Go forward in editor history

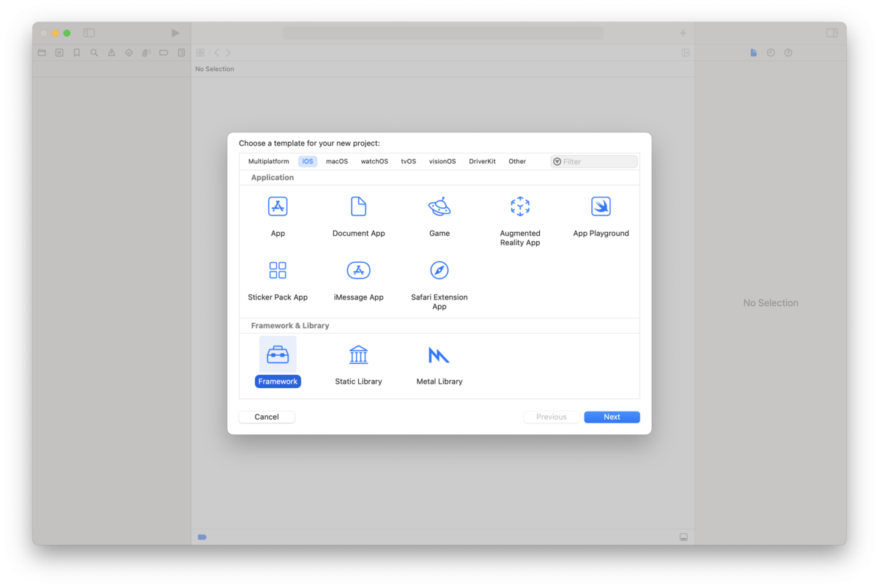[229, 53]
